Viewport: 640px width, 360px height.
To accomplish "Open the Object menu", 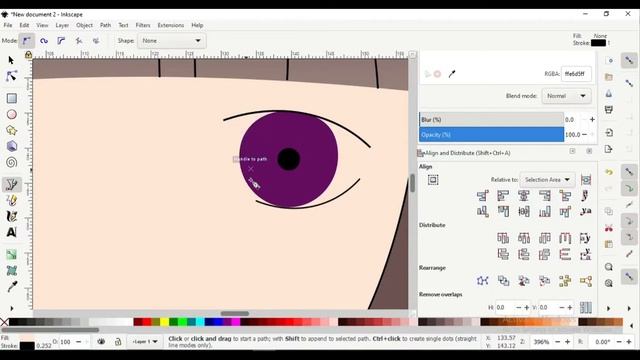I will pyautogui.click(x=84, y=25).
